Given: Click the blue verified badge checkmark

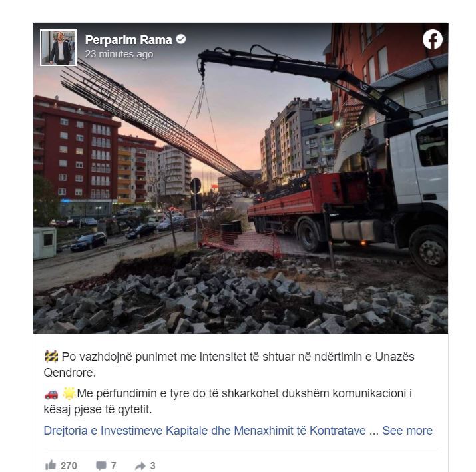Looking at the screenshot, I should point(181,39).
